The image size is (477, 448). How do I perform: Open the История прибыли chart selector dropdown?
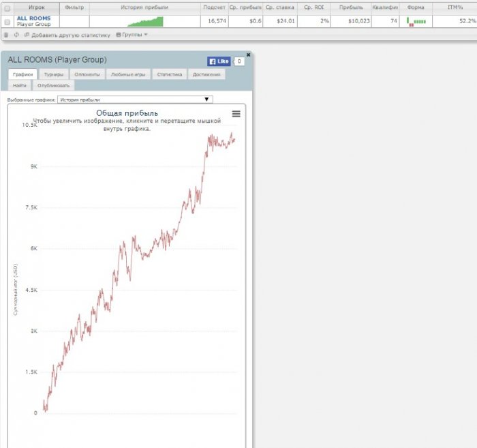tap(135, 100)
